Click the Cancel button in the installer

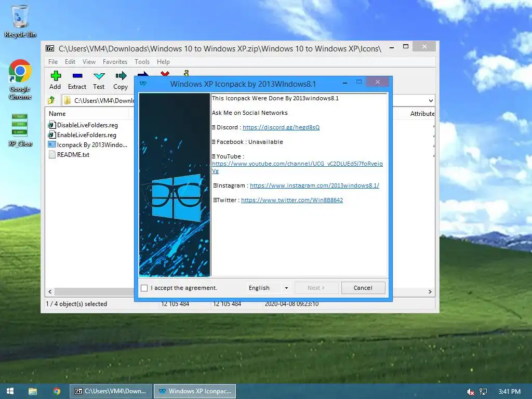[x=363, y=288]
